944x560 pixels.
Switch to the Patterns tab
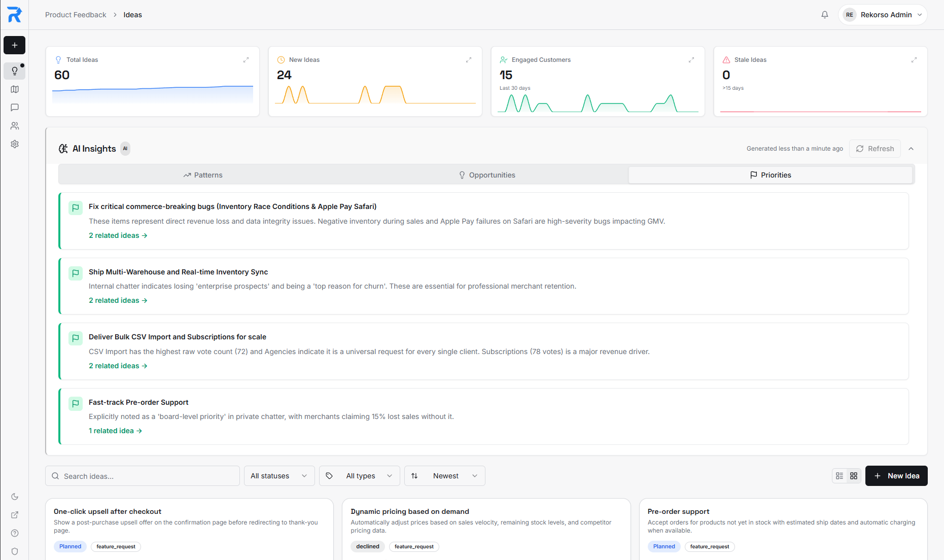click(x=202, y=174)
